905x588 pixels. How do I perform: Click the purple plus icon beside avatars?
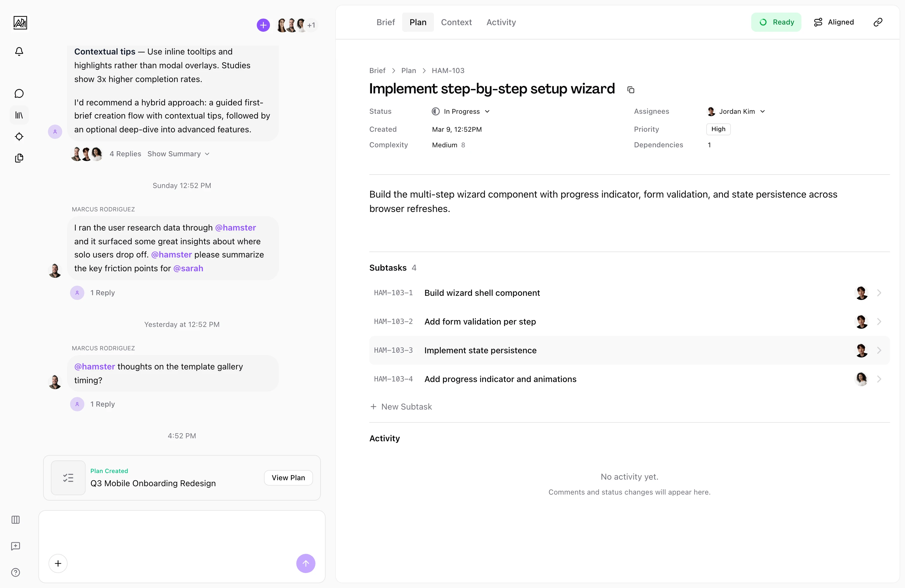click(263, 25)
